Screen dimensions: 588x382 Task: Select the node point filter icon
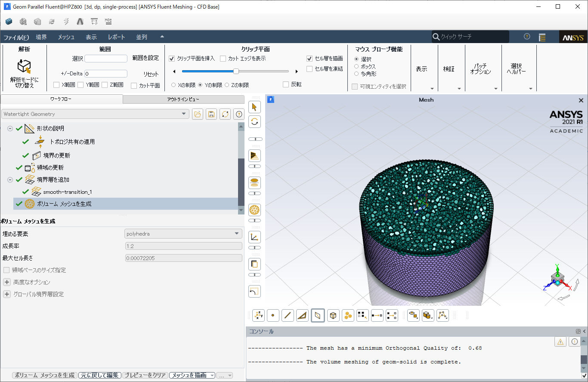(273, 316)
